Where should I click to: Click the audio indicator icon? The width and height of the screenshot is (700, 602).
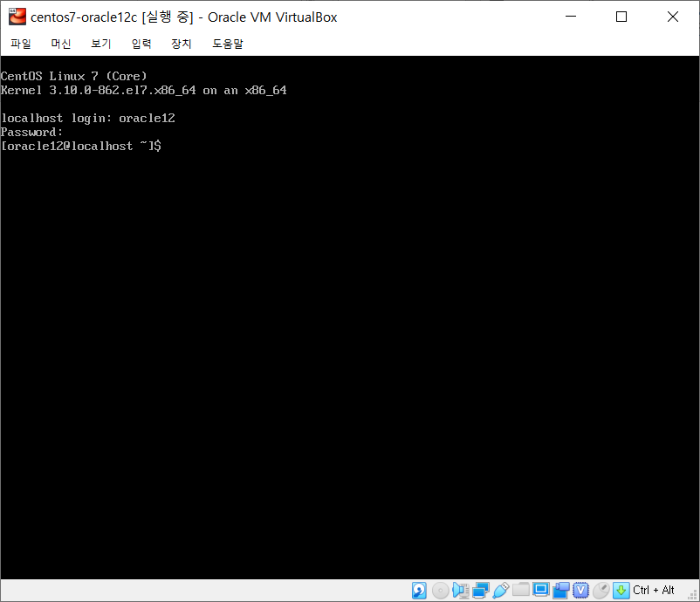460,591
